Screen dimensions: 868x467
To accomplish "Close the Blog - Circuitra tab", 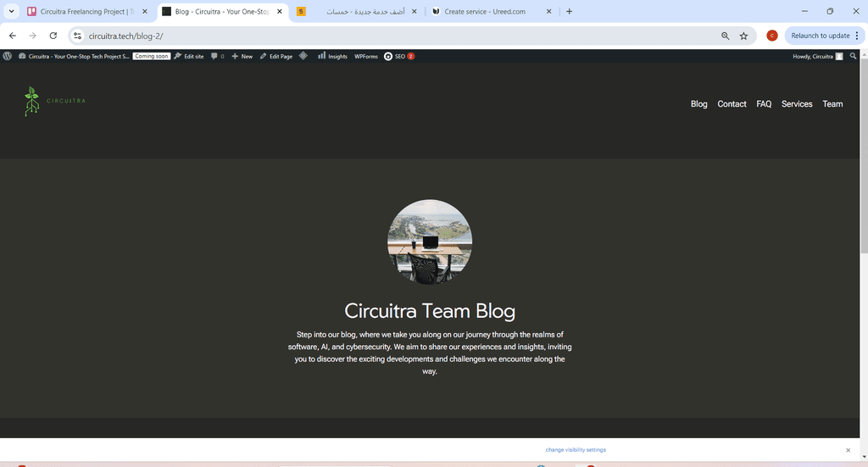I will coord(280,11).
